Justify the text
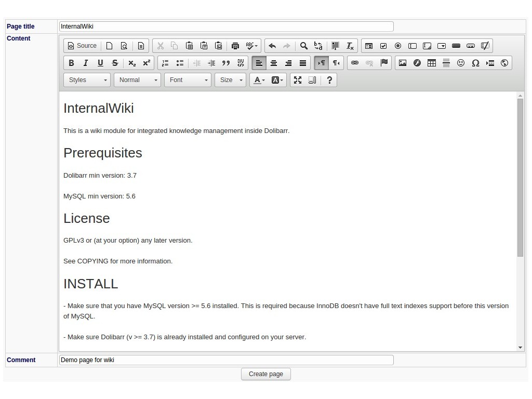The height and width of the screenshot is (399, 532). click(x=303, y=63)
